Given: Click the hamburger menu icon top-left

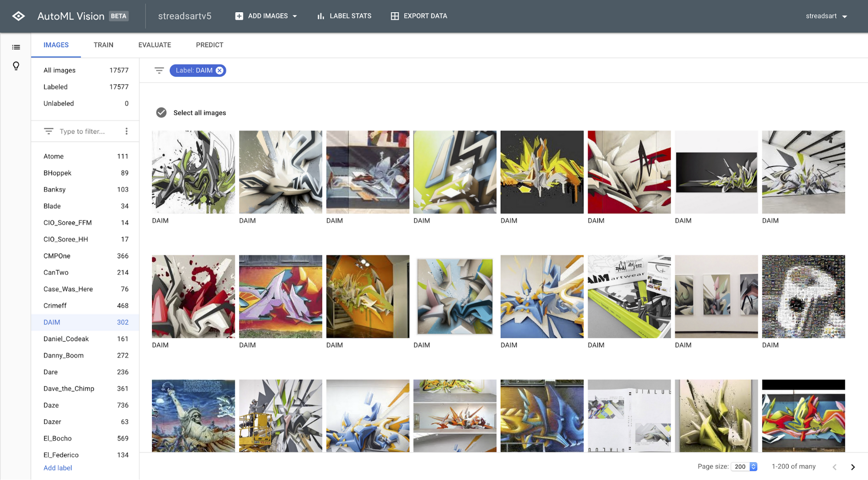Looking at the screenshot, I should coord(16,47).
